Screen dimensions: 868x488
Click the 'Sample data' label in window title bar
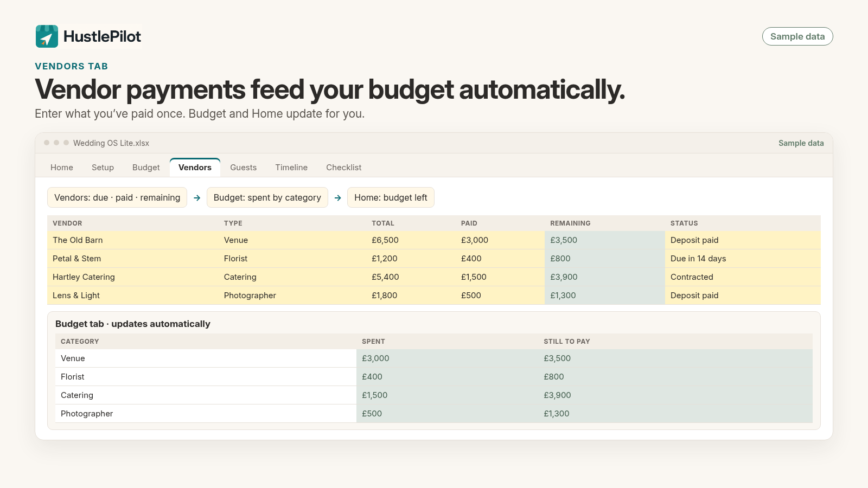coord(801,143)
